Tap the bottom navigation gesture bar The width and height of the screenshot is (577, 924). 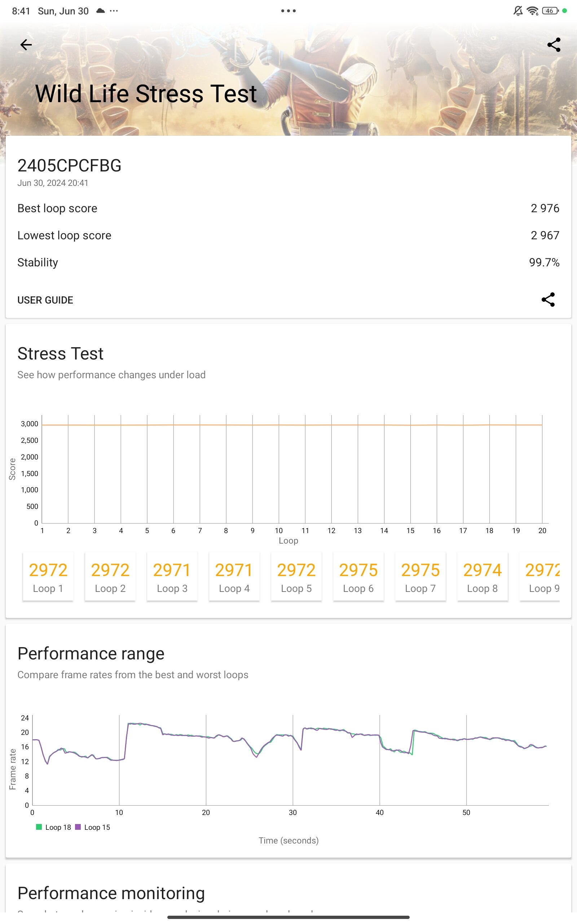point(288,917)
